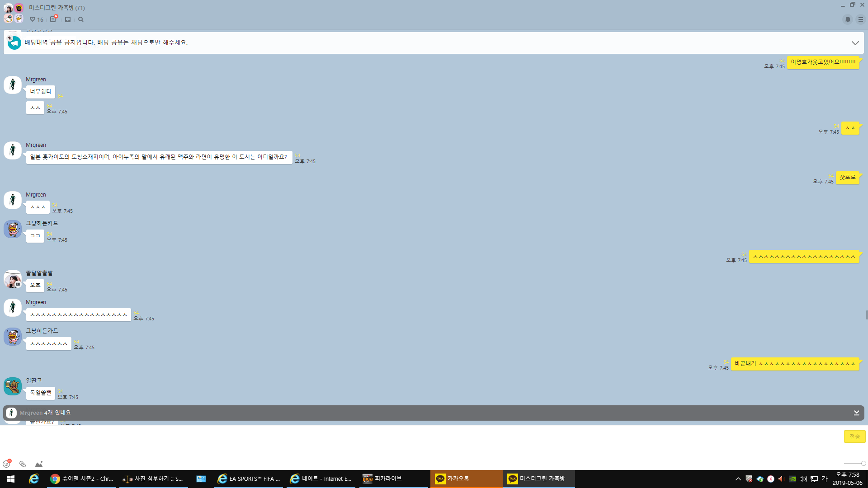
Task: Open the chat board notes icon
Action: pyautogui.click(x=53, y=19)
